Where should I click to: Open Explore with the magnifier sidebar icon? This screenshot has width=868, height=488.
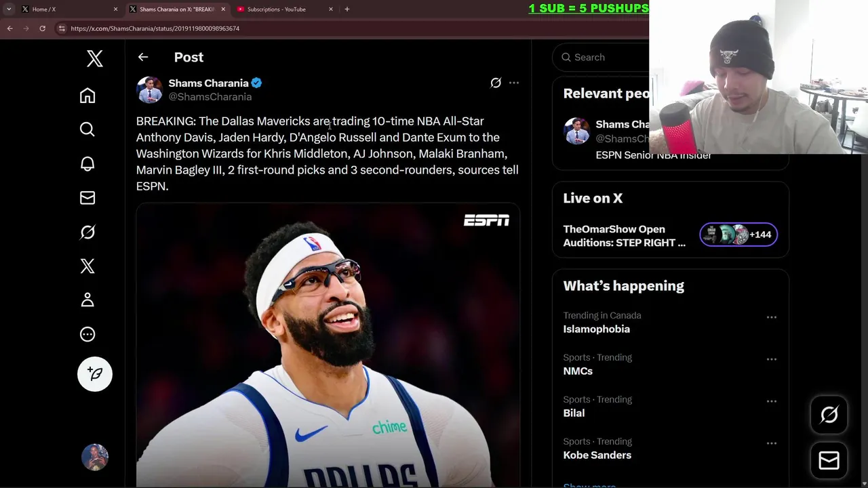point(87,129)
